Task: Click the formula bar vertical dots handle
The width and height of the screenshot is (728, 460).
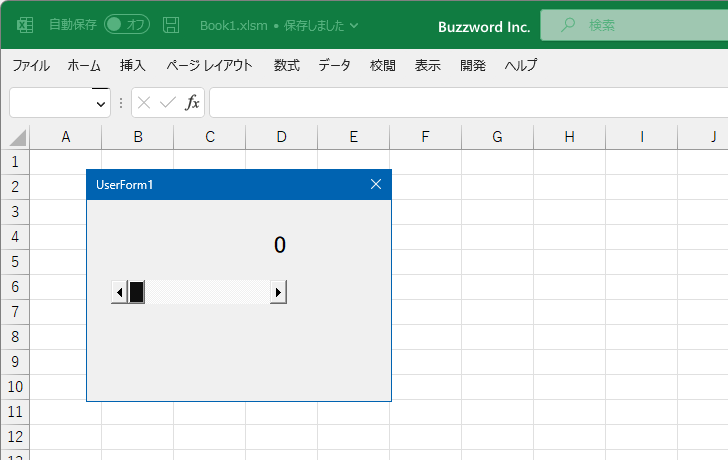Action: tap(121, 103)
